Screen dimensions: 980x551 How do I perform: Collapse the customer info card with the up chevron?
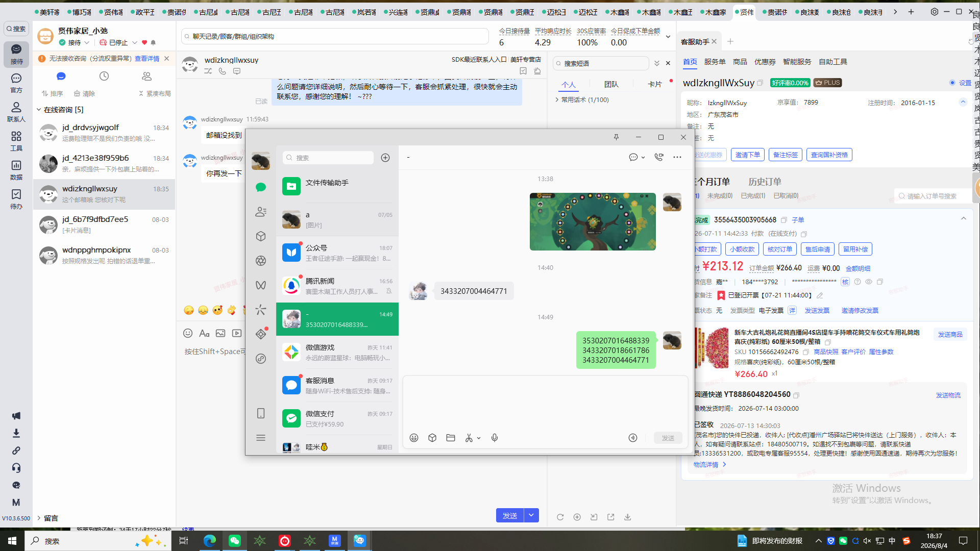click(963, 102)
